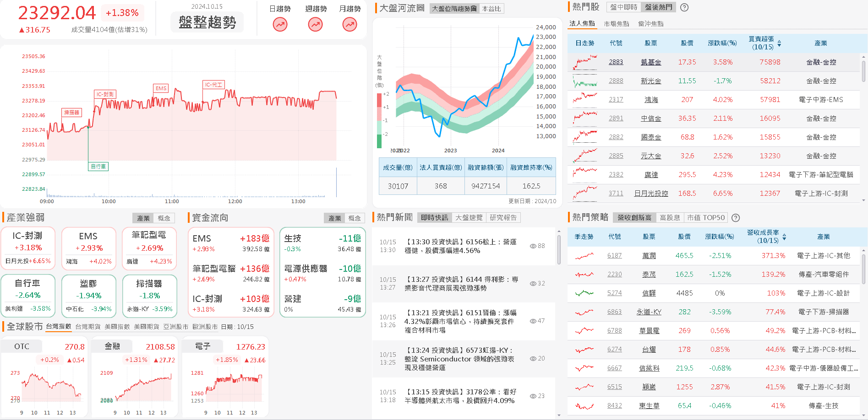Image resolution: width=868 pixels, height=420 pixels.
Task: Sort by 買賣超 column arrows
Action: coord(779,43)
